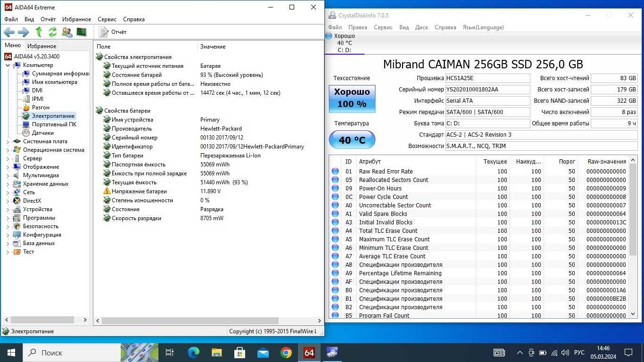This screenshot has height=362, width=644.
Task: Click the Поле column header
Action: coord(145,47)
